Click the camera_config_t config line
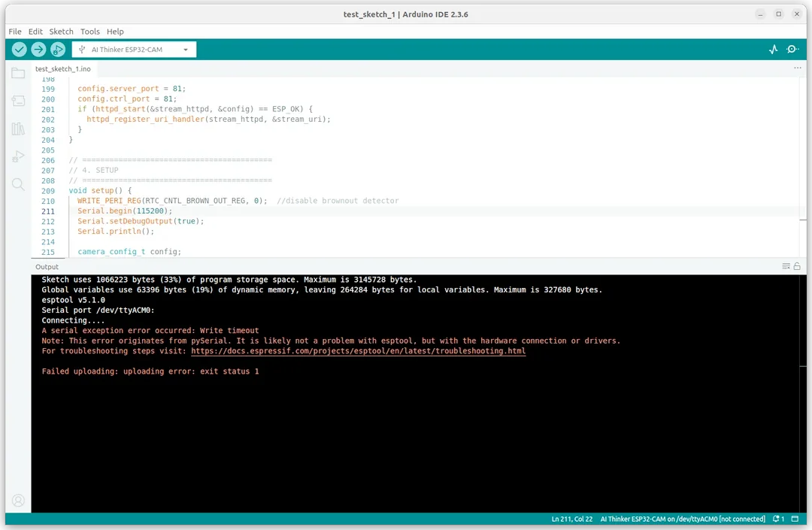812x530 pixels. (129, 252)
